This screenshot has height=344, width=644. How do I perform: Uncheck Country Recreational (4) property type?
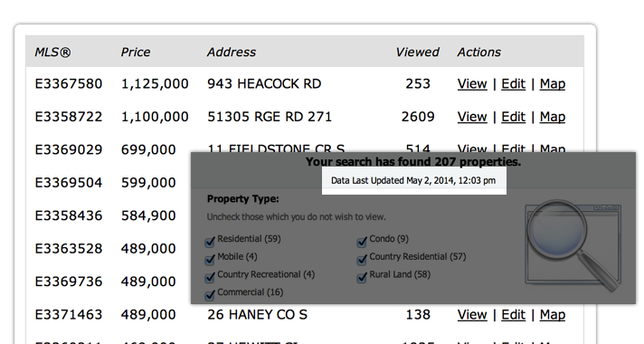[210, 277]
